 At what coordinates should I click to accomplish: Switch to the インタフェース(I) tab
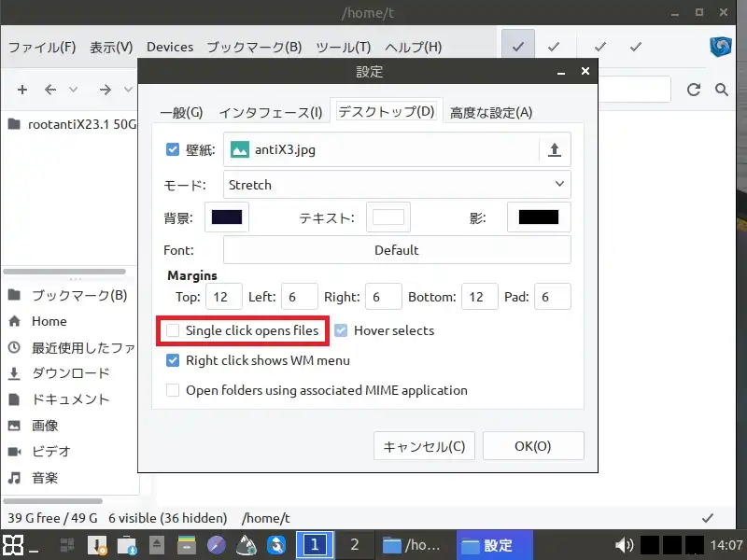pyautogui.click(x=271, y=112)
